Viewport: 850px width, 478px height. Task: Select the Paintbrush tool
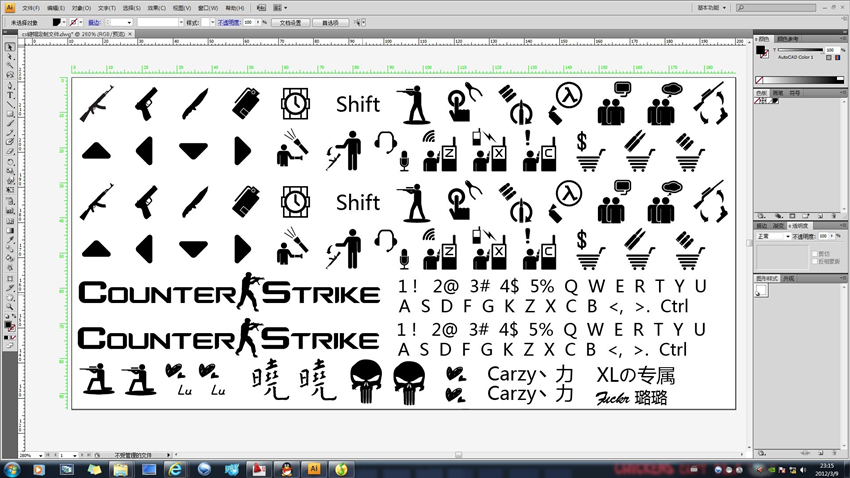10,124
